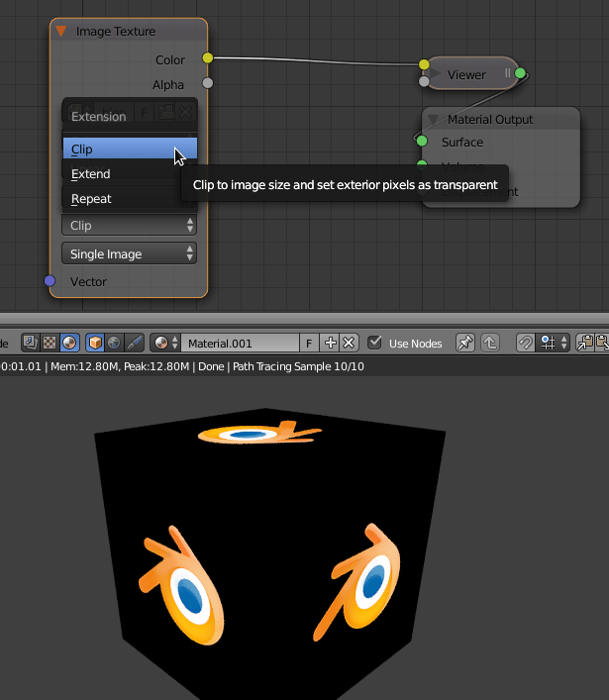Click the Extension menu header label
Image resolution: width=609 pixels, height=700 pixels.
click(x=99, y=117)
